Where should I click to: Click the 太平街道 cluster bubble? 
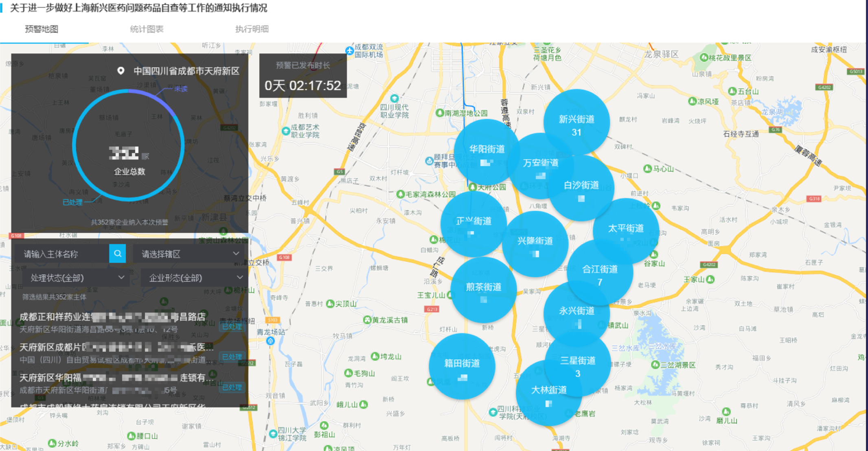point(626,231)
